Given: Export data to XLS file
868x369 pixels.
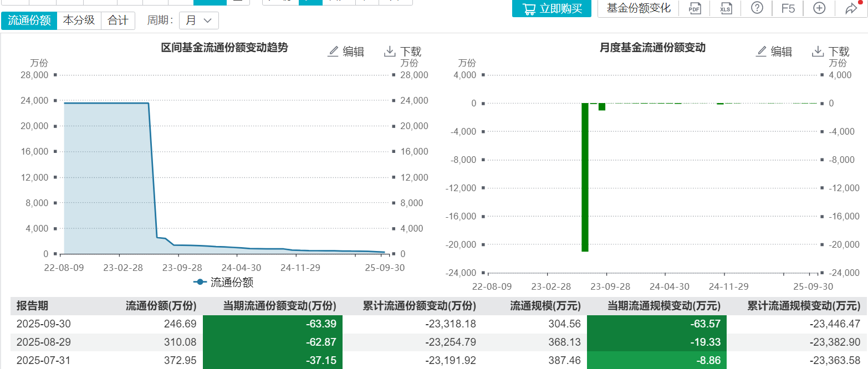Looking at the screenshot, I should [725, 8].
